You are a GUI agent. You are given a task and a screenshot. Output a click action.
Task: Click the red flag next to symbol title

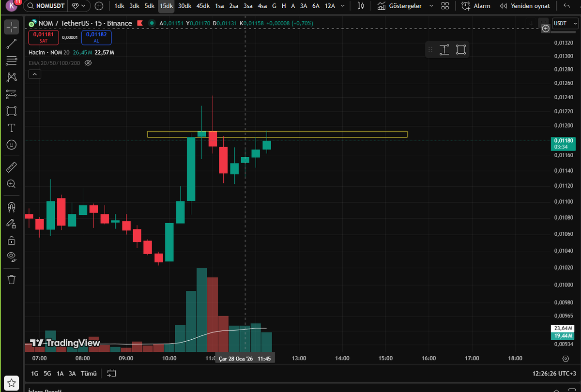140,23
